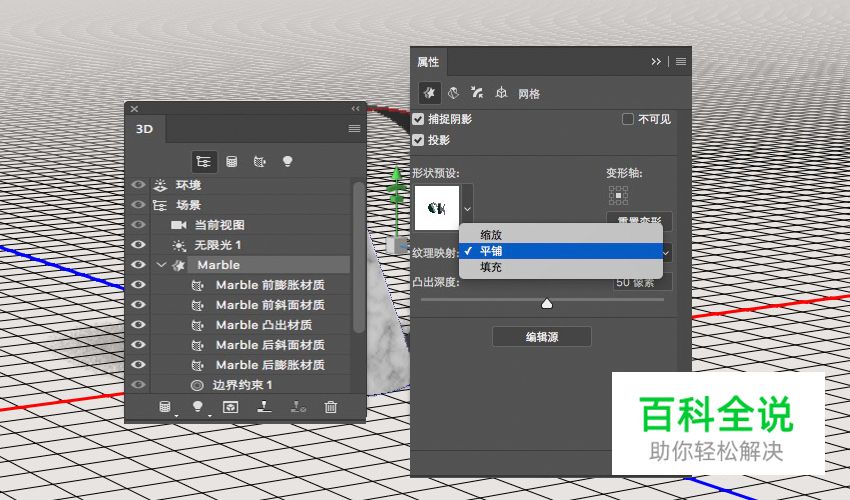Select the 3D panel tab

[145, 129]
